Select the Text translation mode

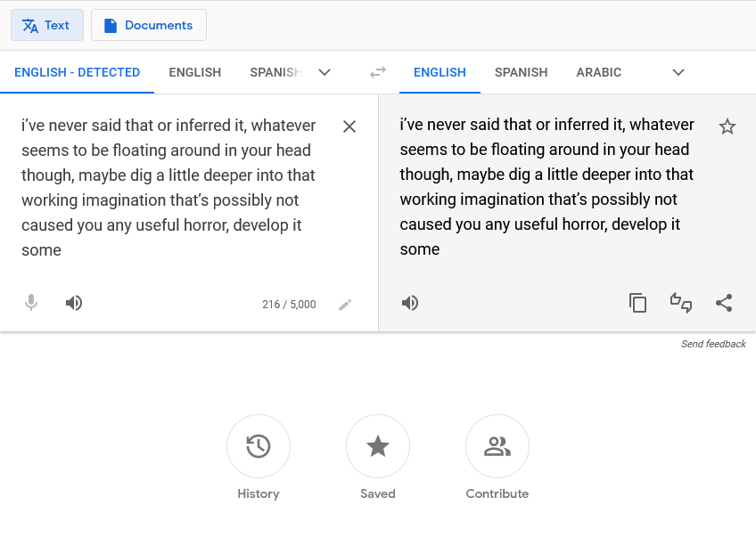point(47,25)
